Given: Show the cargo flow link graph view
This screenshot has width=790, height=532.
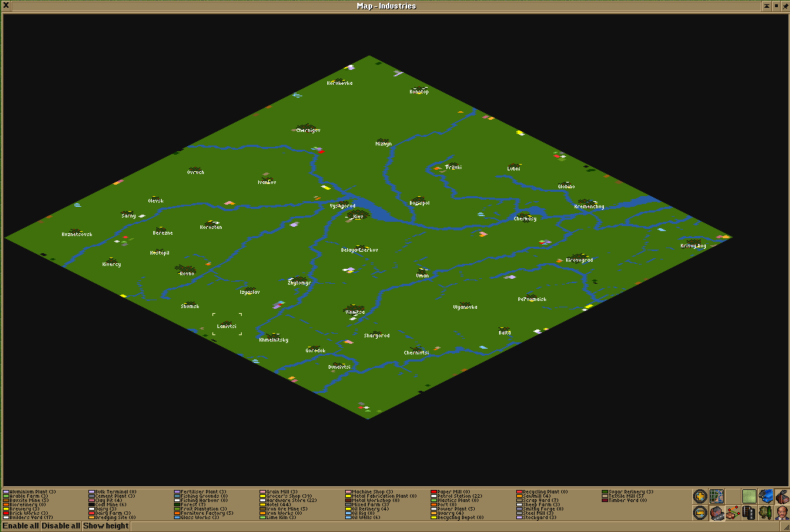Looking at the screenshot, I should point(733,513).
